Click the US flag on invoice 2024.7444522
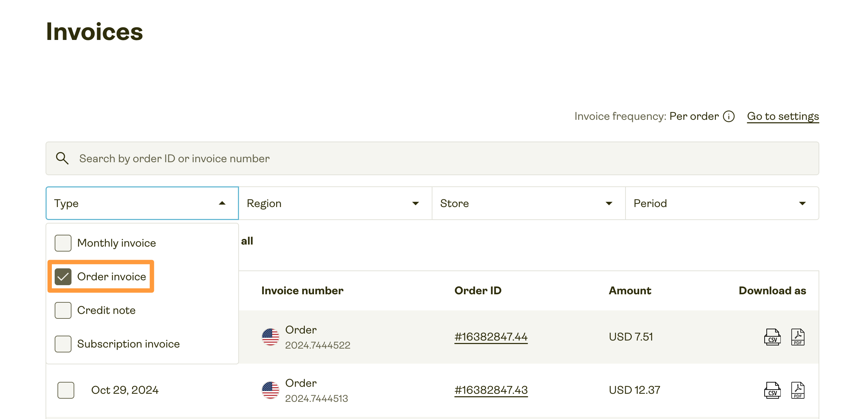The width and height of the screenshot is (868, 419). coord(270,337)
